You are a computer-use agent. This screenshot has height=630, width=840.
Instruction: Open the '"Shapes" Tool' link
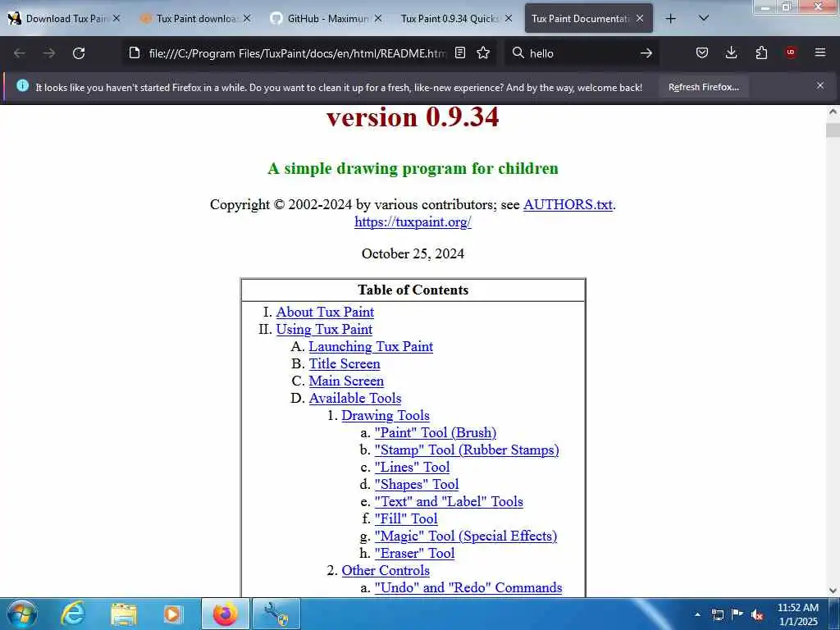click(416, 484)
